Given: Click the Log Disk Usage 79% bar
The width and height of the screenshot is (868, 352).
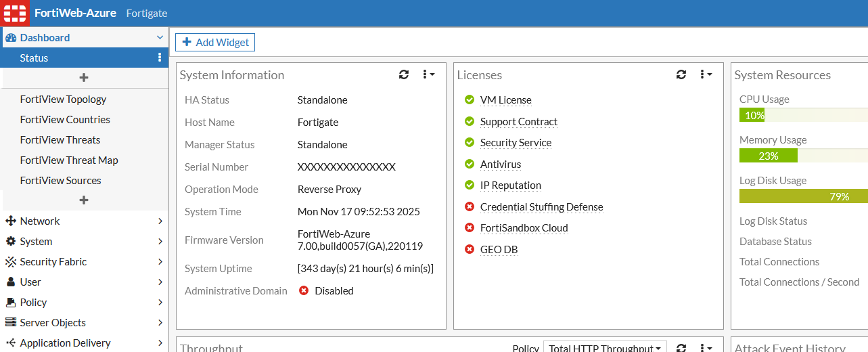Looking at the screenshot, I should click(x=804, y=196).
